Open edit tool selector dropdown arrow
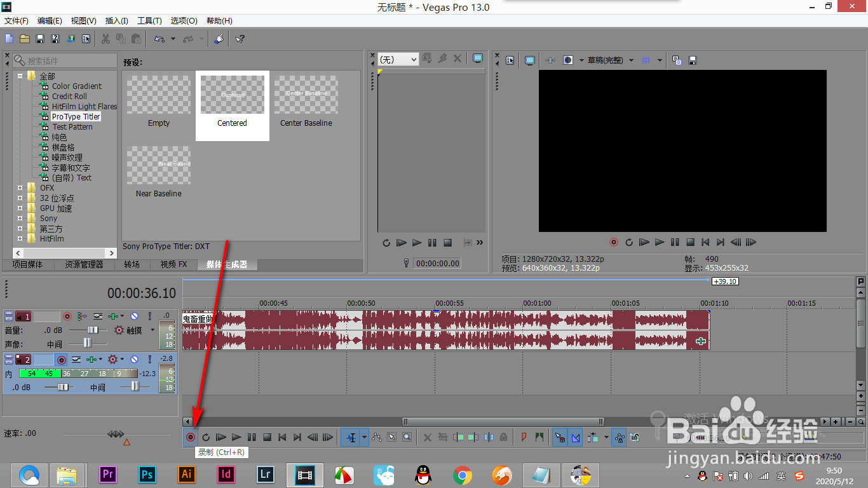This screenshot has height=488, width=868. tap(364, 437)
